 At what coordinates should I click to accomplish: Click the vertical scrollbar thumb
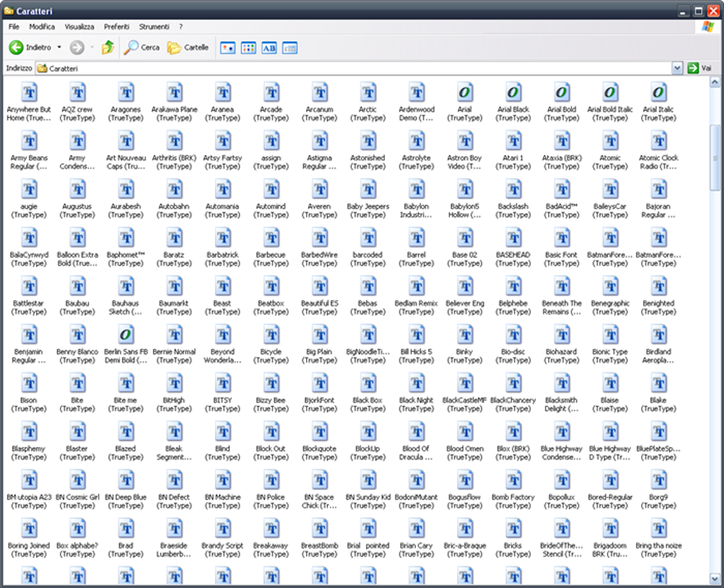pyautogui.click(x=715, y=158)
